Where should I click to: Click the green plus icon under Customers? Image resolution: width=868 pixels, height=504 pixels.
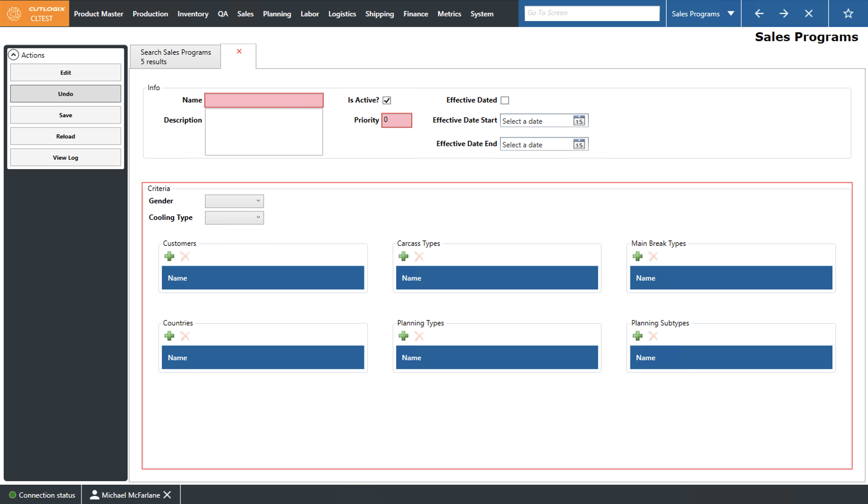(x=169, y=256)
